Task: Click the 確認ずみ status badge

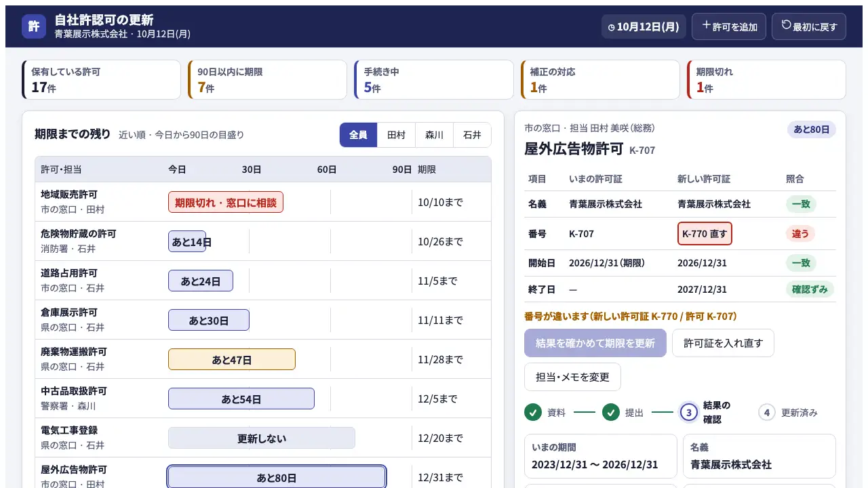Action: [x=810, y=289]
